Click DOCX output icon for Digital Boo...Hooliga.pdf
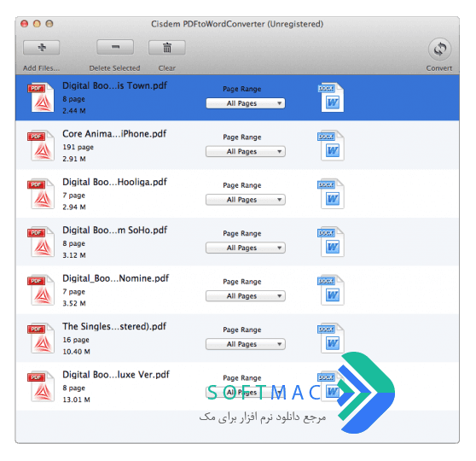The image size is (476, 461). point(331,194)
